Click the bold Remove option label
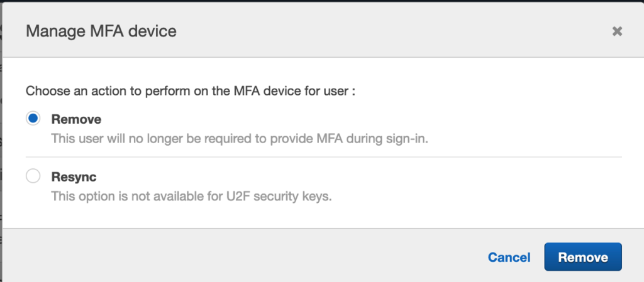Image resolution: width=644 pixels, height=282 pixels. coord(76,119)
